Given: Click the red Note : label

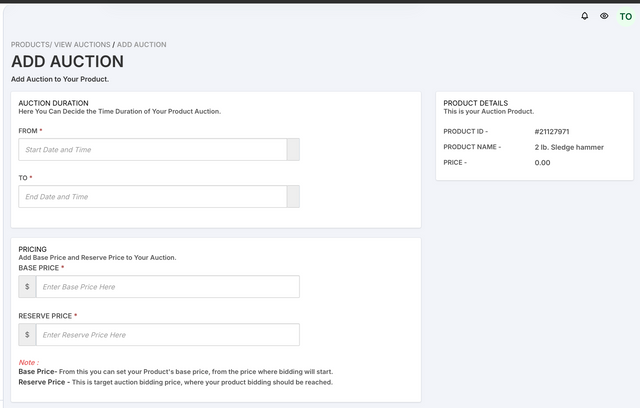Looking at the screenshot, I should pyautogui.click(x=29, y=362).
